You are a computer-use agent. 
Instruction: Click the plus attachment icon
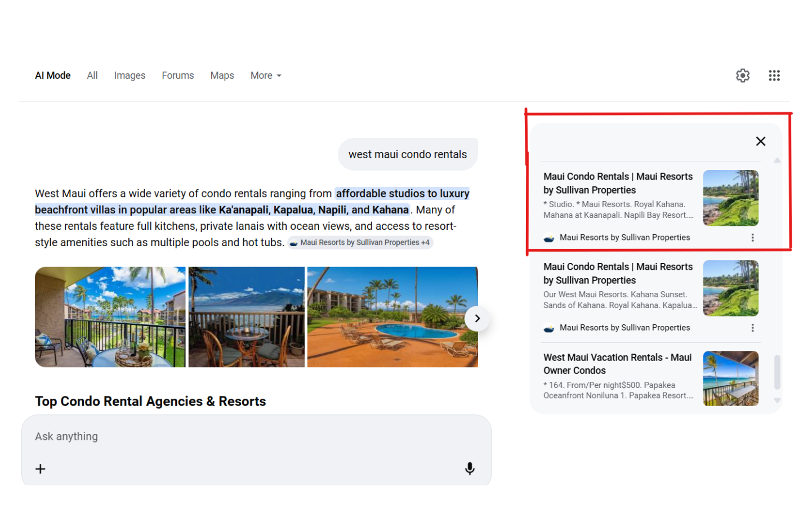[x=41, y=469]
